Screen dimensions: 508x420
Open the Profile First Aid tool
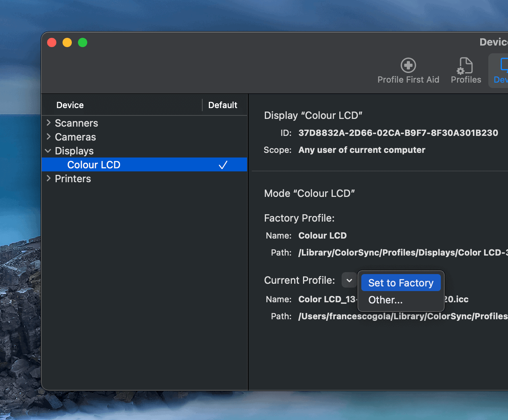tap(408, 71)
